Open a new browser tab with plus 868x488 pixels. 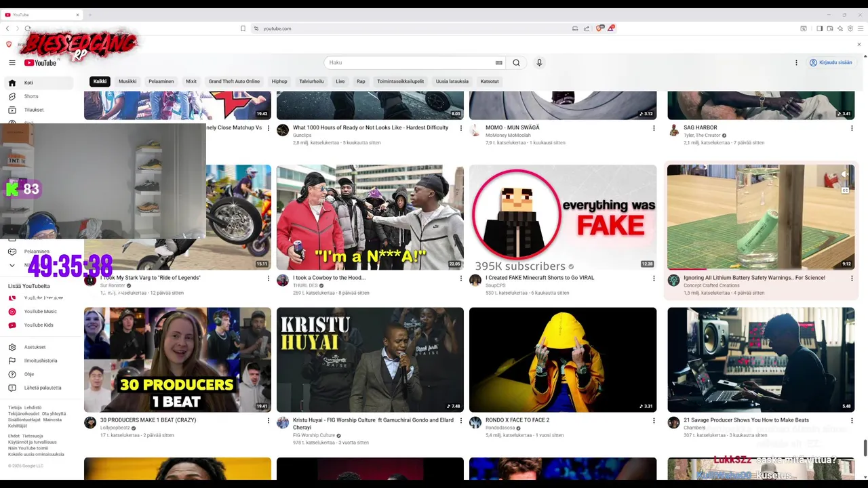pyautogui.click(x=90, y=14)
